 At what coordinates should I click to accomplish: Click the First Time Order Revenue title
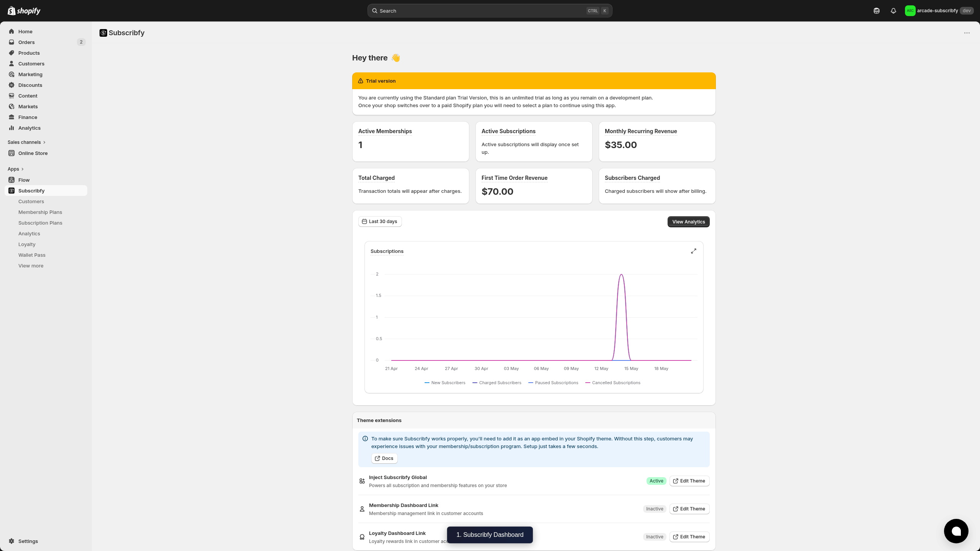coord(514,178)
